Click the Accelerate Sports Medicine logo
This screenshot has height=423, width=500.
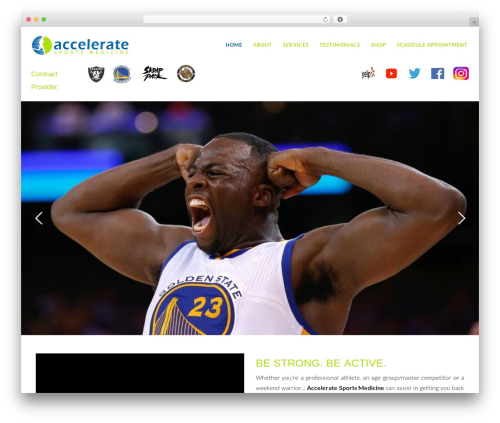click(80, 45)
